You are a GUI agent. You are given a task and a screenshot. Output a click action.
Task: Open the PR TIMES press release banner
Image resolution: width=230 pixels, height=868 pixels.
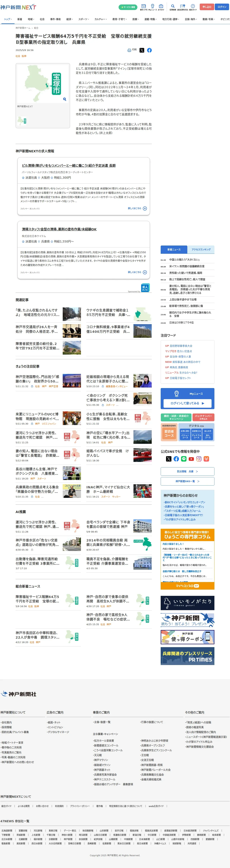tap(187, 656)
